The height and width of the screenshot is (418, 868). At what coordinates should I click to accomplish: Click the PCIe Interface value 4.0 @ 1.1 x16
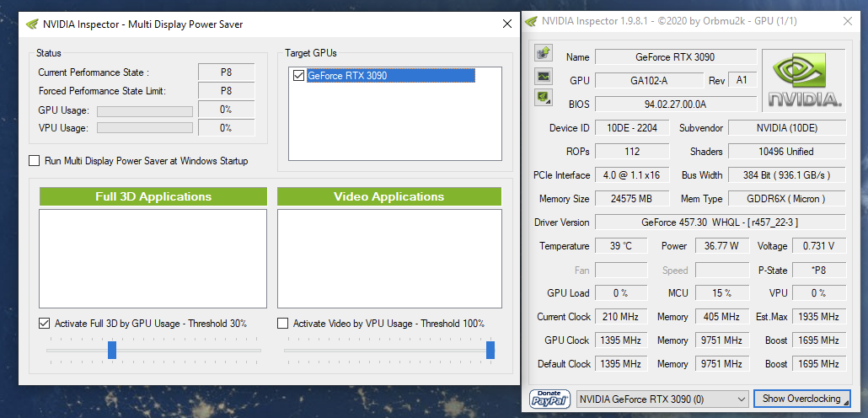click(x=632, y=175)
